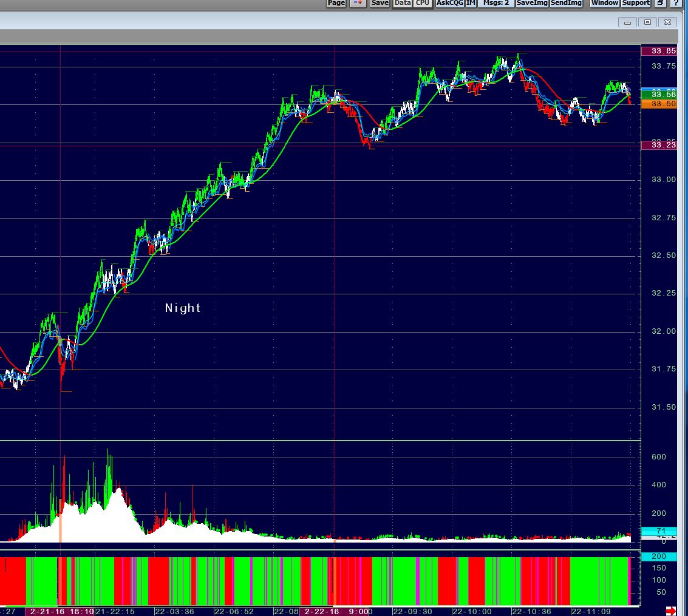Click the 22-11:09 time axis label
Image resolution: width=688 pixels, height=616 pixels.
point(591,611)
